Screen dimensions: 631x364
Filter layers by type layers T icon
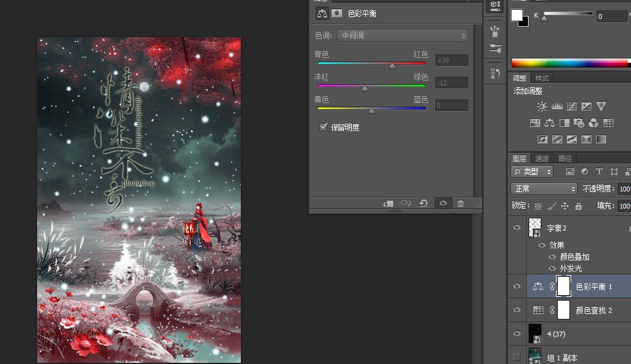[x=599, y=171]
